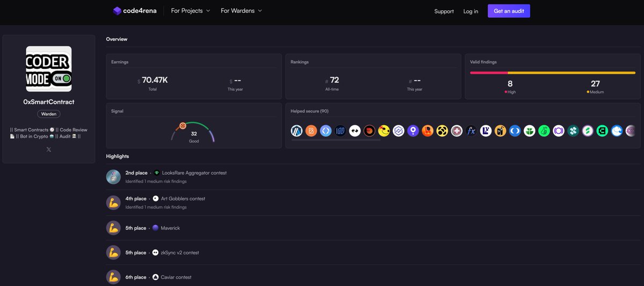Select the blue code-brackets project icon
This screenshot has width=644, height=286.
pyautogui.click(x=326, y=131)
